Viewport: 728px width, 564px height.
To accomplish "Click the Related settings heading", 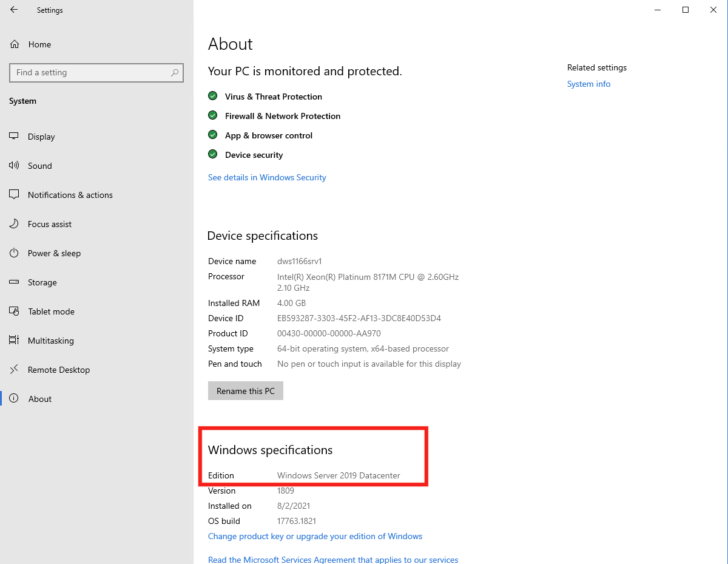I will click(597, 67).
